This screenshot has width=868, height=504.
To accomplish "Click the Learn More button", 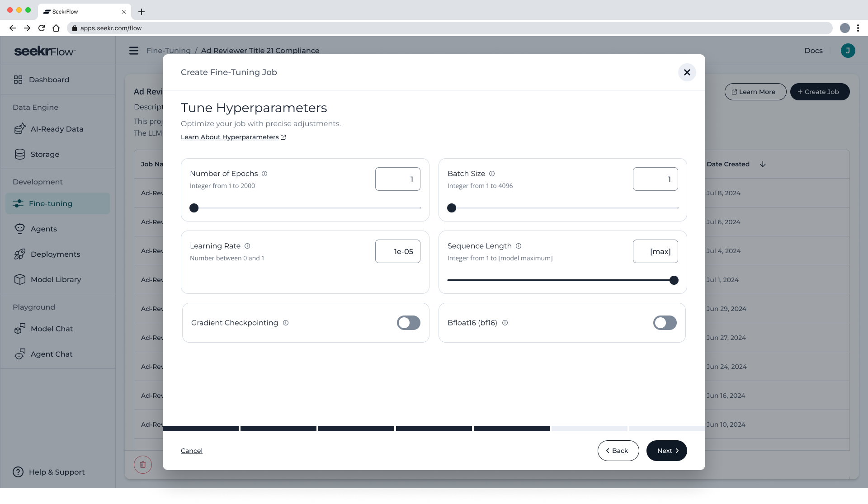I will click(755, 92).
